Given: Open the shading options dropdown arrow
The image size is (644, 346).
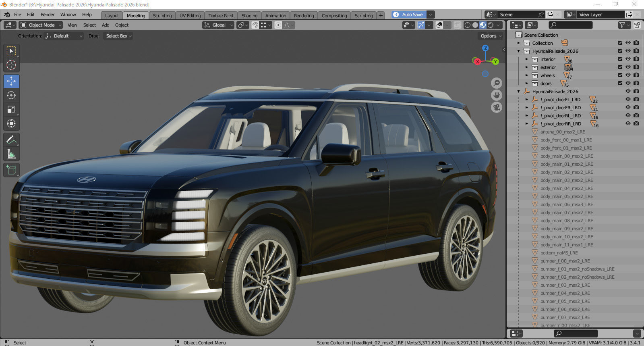Looking at the screenshot, I should 499,25.
